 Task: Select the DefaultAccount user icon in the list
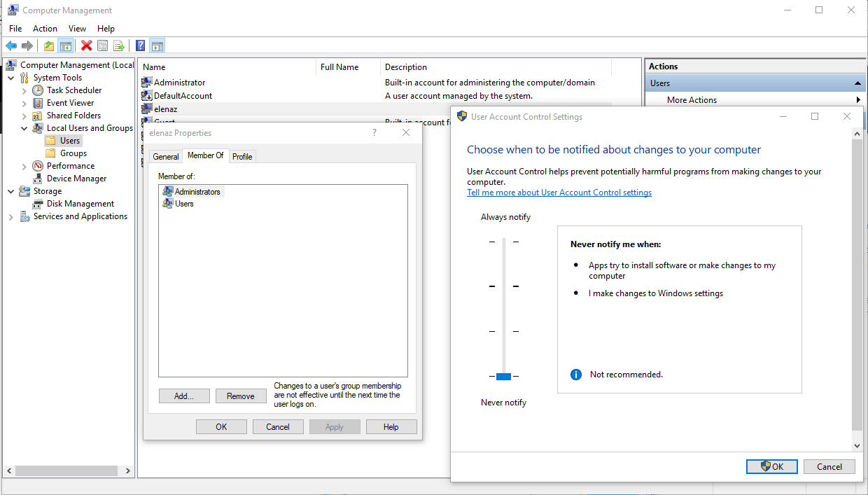click(x=147, y=96)
